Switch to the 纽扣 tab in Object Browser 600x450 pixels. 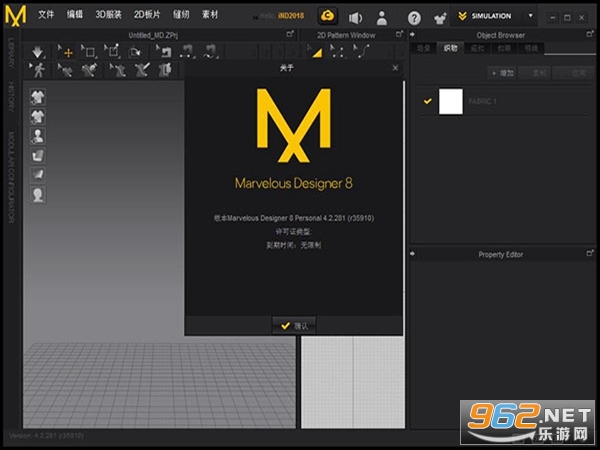pyautogui.click(x=477, y=48)
